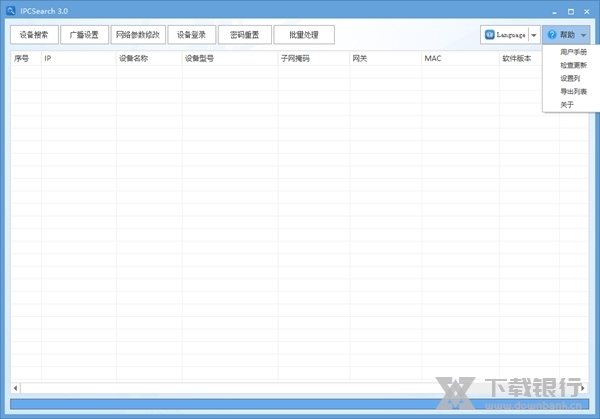Image resolution: width=600 pixels, height=419 pixels.
Task: Click the MAC column header
Action: [x=460, y=58]
